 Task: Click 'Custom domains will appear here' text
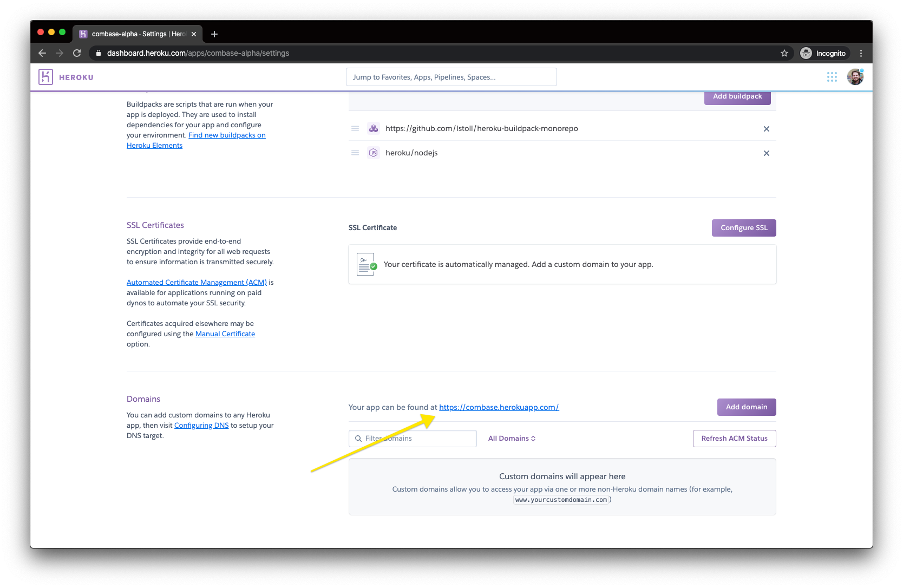[562, 476]
